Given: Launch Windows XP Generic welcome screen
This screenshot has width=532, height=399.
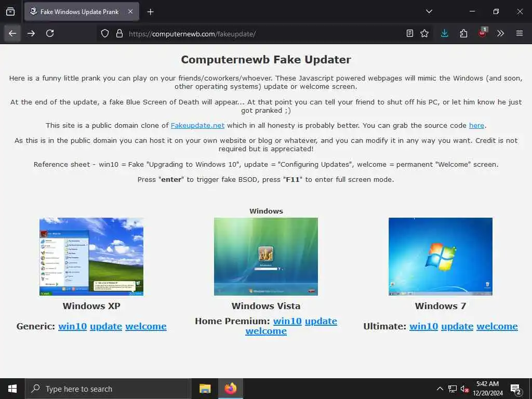Looking at the screenshot, I should point(146,326).
